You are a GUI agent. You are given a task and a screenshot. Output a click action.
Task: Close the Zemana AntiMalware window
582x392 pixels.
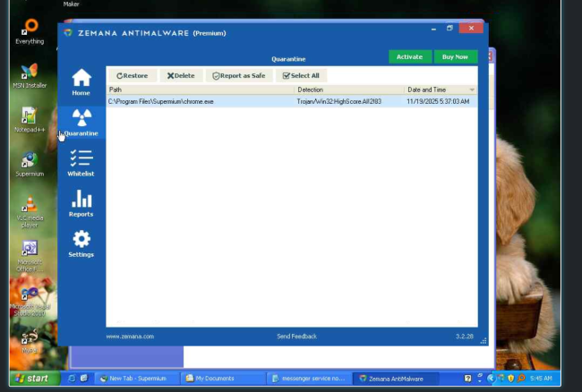click(471, 28)
